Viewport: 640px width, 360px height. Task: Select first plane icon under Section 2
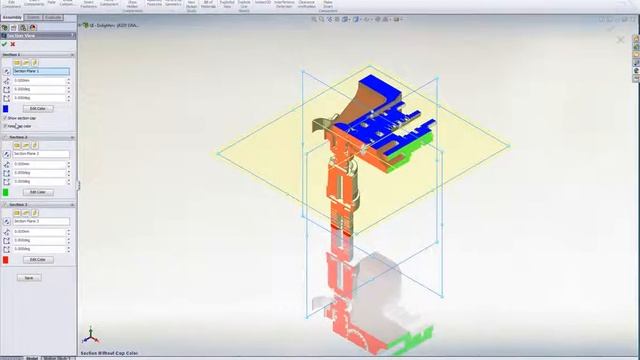[17, 145]
